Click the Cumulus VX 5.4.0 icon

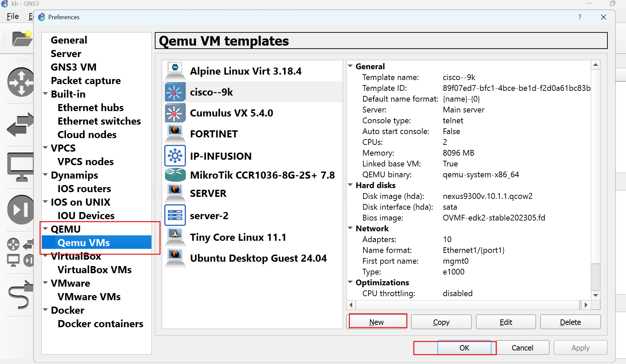[x=175, y=113]
